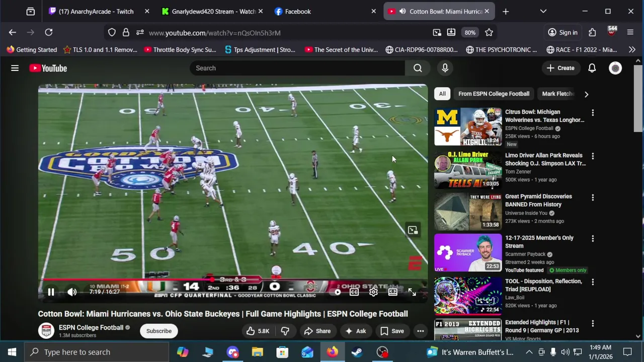Open the Firefox extensions puzzle icon

point(592,32)
